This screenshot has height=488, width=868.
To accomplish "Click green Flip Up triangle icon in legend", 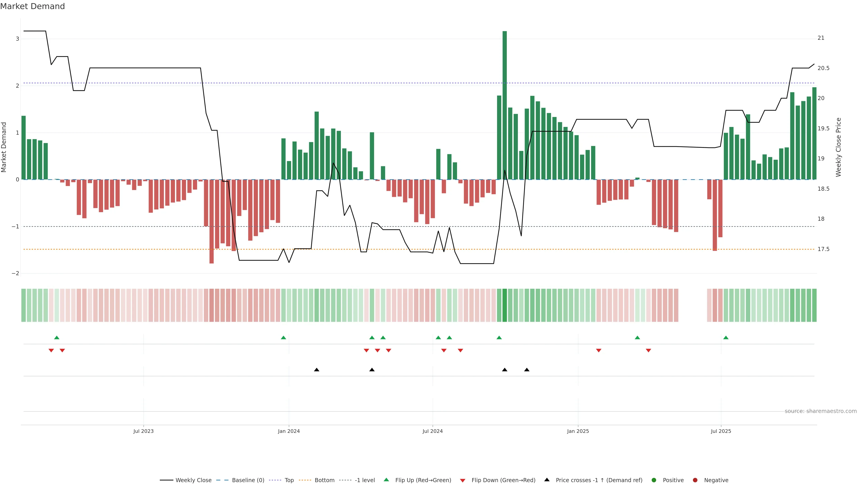I will pos(387,480).
